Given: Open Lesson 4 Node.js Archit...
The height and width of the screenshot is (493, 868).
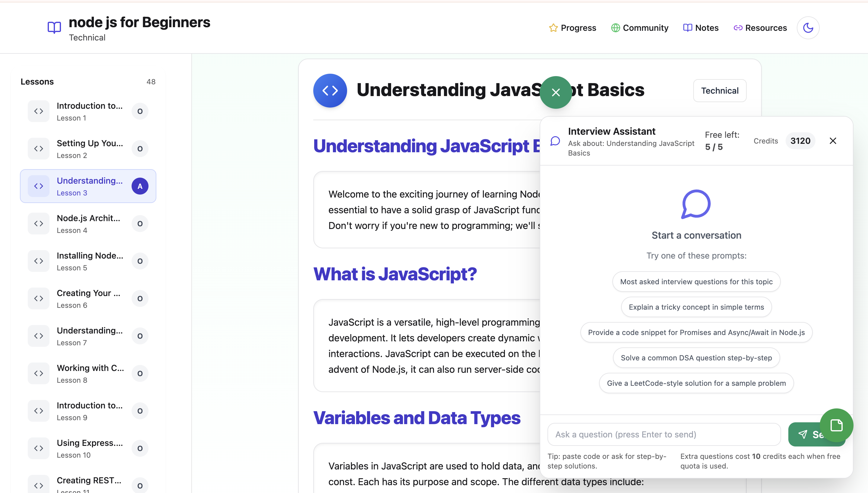Looking at the screenshot, I should [x=88, y=224].
